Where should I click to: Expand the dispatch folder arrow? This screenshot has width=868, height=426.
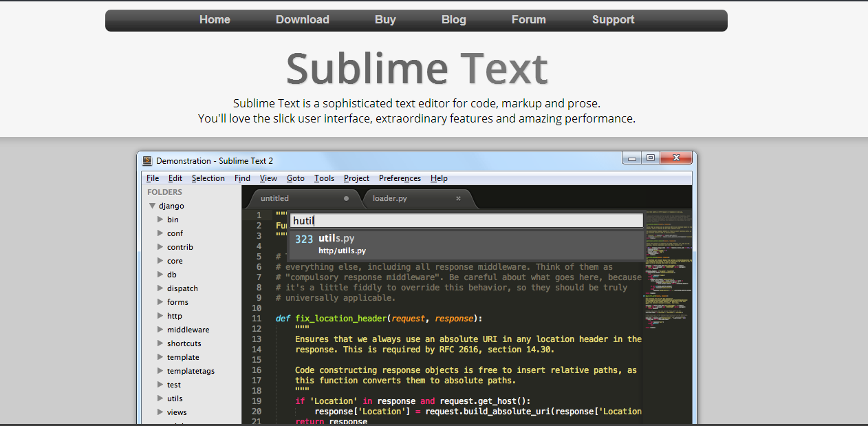(x=160, y=288)
